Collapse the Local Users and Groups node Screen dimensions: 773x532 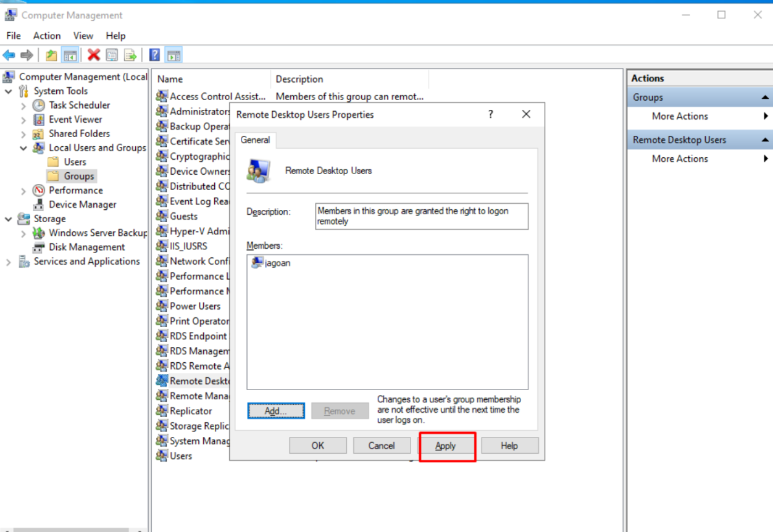[23, 148]
